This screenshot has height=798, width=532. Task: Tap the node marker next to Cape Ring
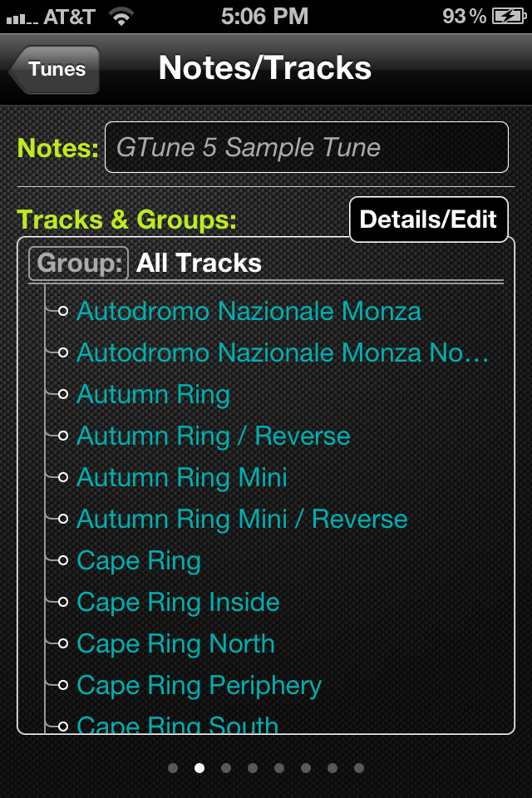tap(63, 560)
